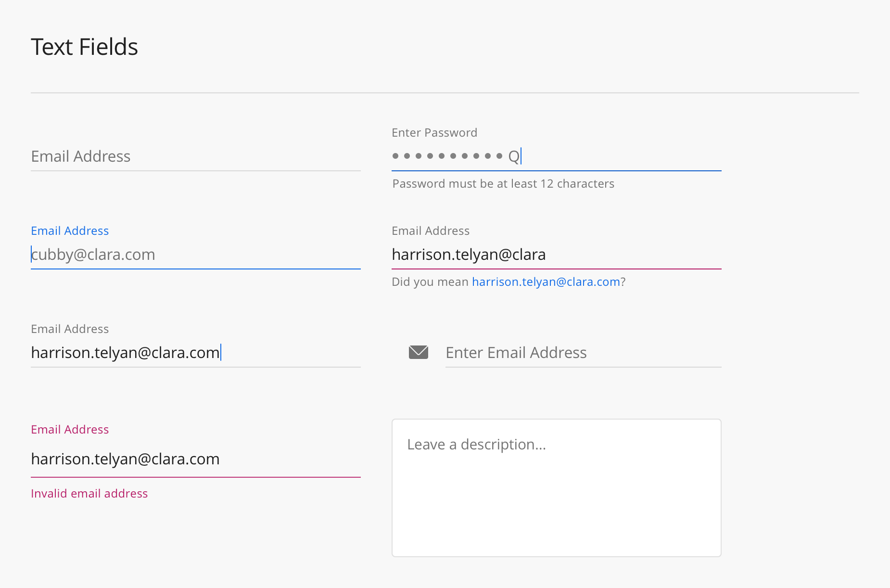Click the field with harrison.telyan@clara.com cursor
The image size is (890, 588).
pyautogui.click(x=192, y=352)
